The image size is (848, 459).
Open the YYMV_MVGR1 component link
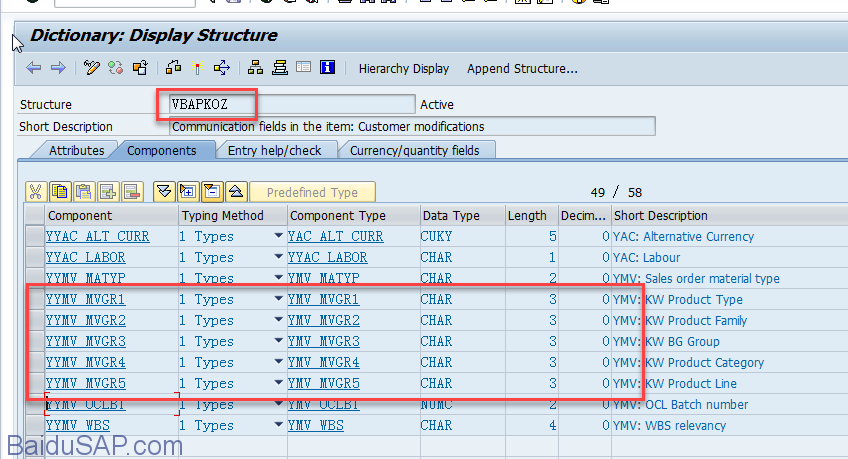point(85,300)
